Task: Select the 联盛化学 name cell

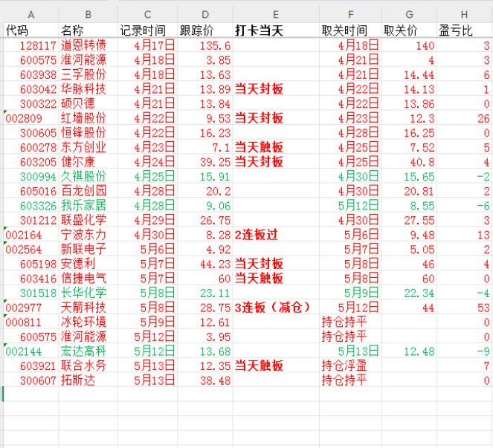Action: click(x=88, y=220)
